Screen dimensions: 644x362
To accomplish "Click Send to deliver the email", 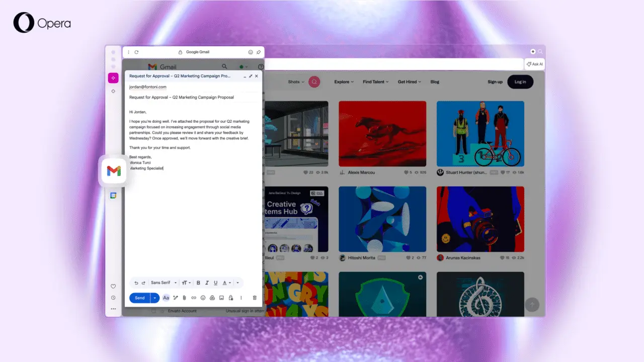I will click(x=139, y=298).
